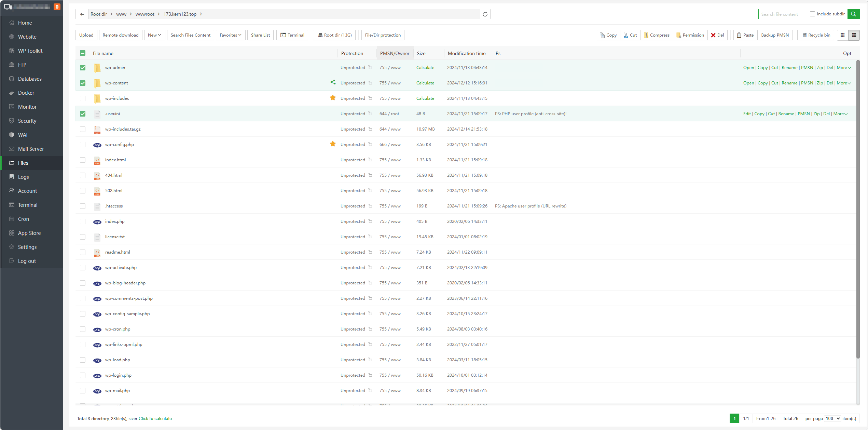This screenshot has height=430, width=868.
Task: Switch to grid view layout icon
Action: pyautogui.click(x=843, y=35)
